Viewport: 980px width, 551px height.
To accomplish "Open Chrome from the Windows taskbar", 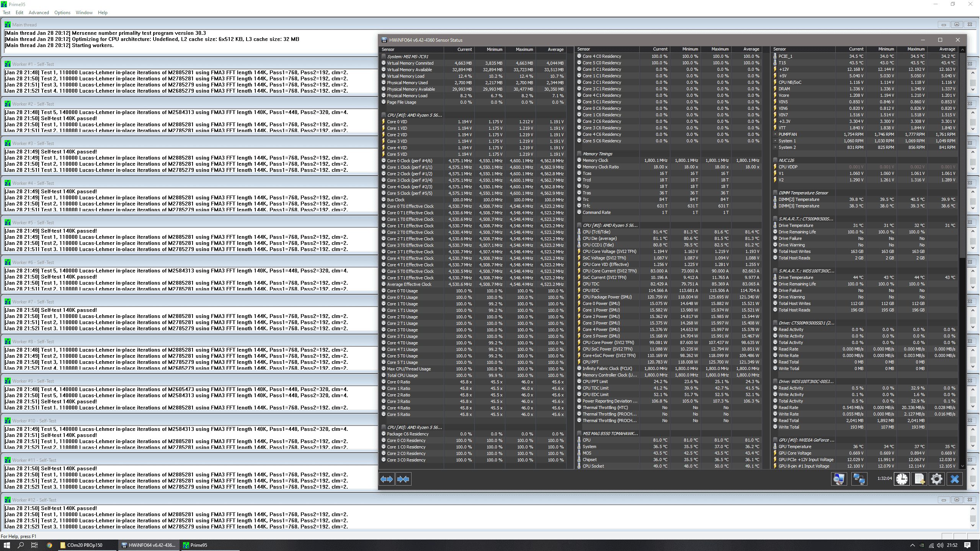I will (49, 545).
